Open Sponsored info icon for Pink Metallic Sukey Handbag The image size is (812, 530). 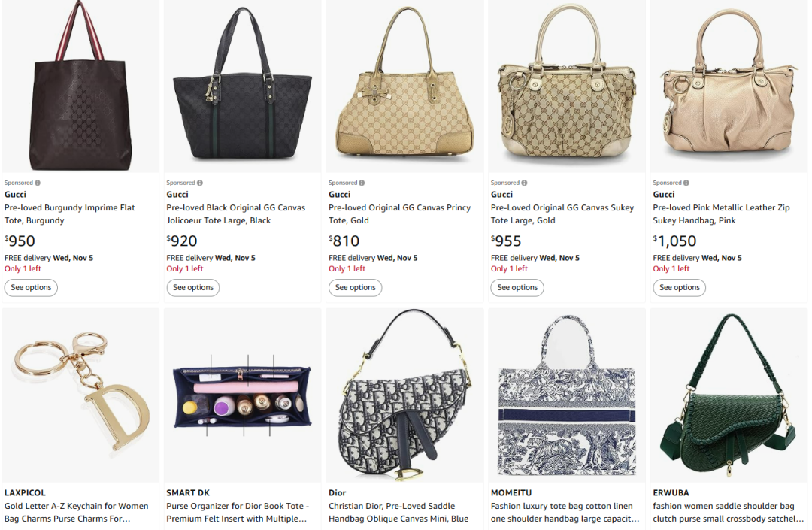686,183
